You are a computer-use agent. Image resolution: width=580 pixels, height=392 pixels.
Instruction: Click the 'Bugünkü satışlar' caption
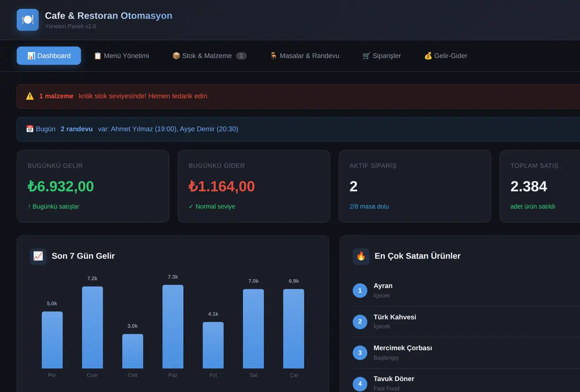coord(54,206)
